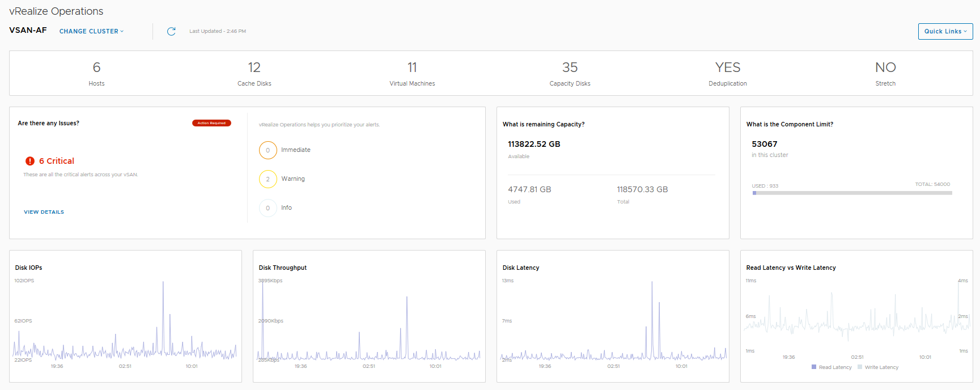Select the 11 Virtual Machines value
The image size is (980, 390).
click(412, 67)
